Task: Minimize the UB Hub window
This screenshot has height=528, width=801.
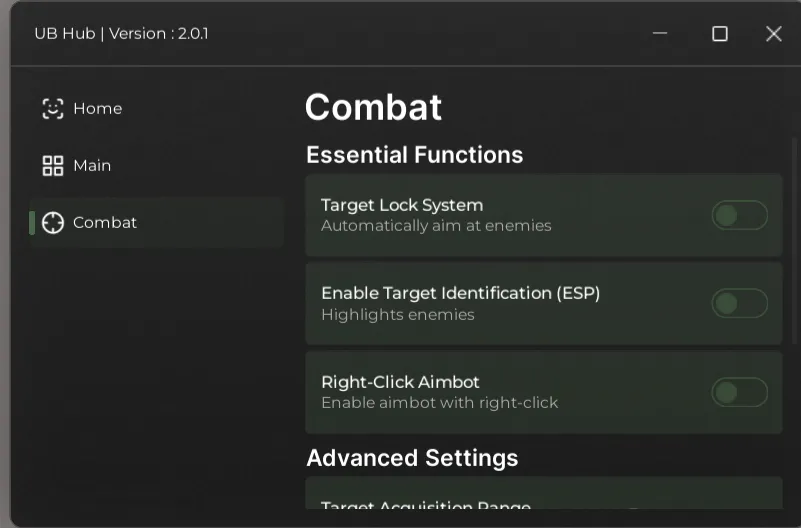Action: [660, 33]
